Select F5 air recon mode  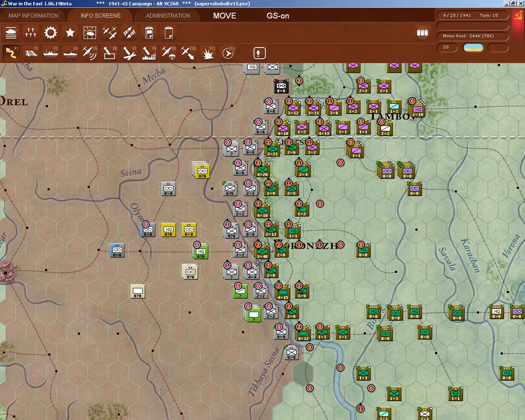point(90,53)
